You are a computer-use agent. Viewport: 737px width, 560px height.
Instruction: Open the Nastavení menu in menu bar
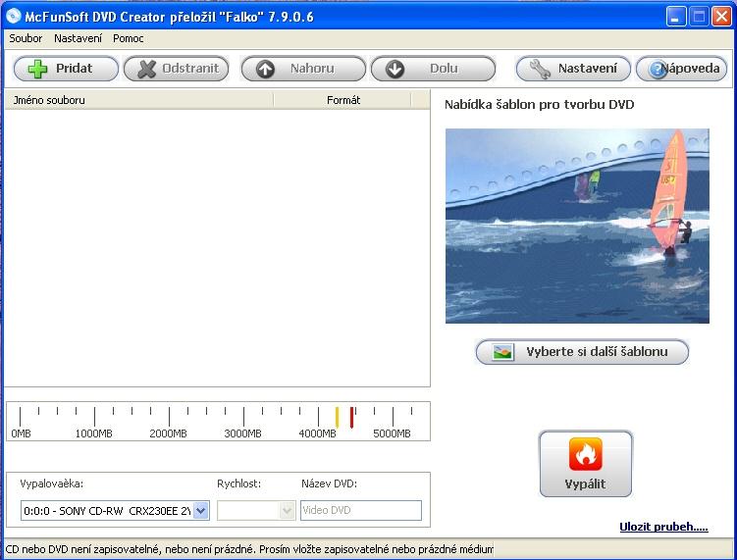[78, 38]
